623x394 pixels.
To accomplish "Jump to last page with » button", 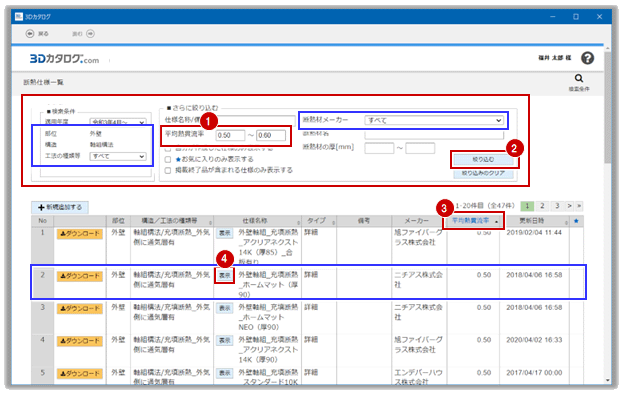I will (x=579, y=206).
